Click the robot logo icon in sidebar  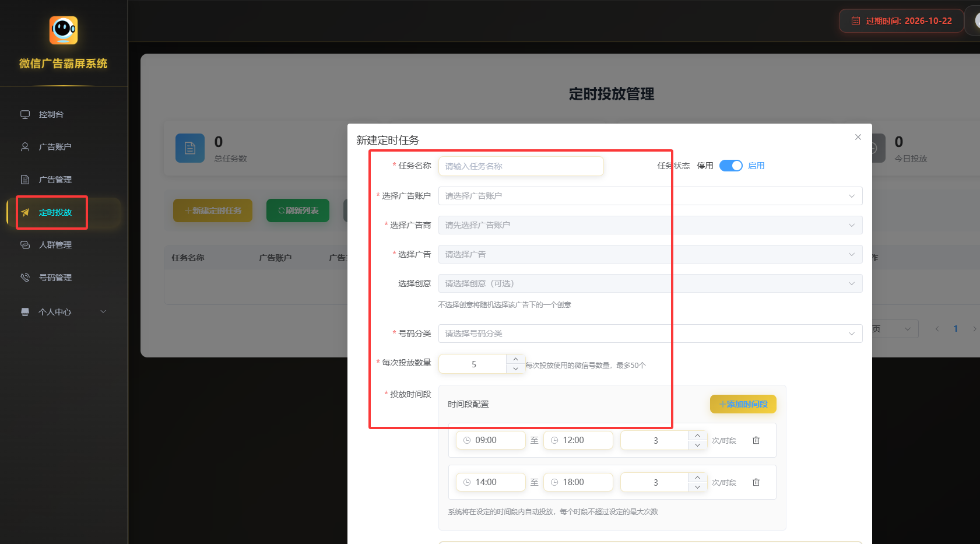[64, 30]
